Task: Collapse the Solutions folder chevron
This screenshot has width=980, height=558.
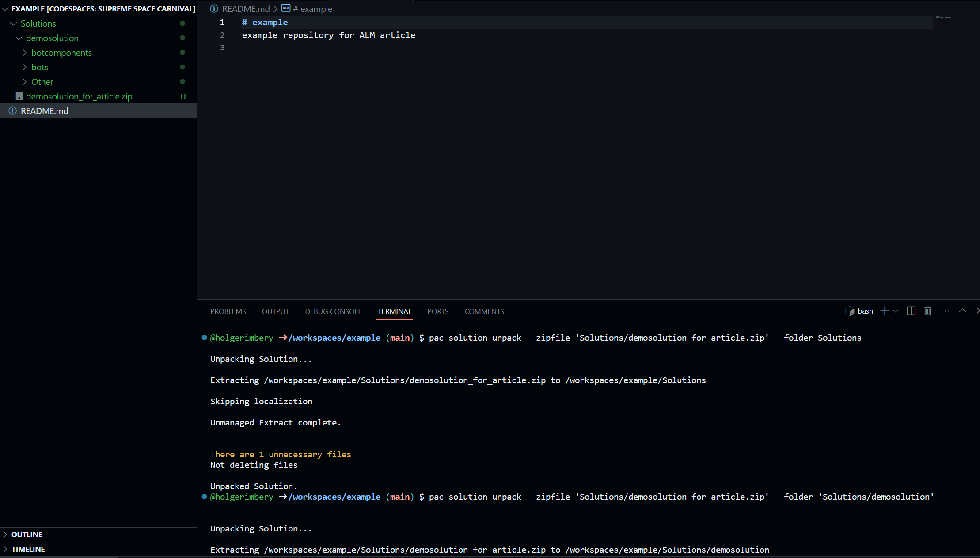Action: (14, 23)
